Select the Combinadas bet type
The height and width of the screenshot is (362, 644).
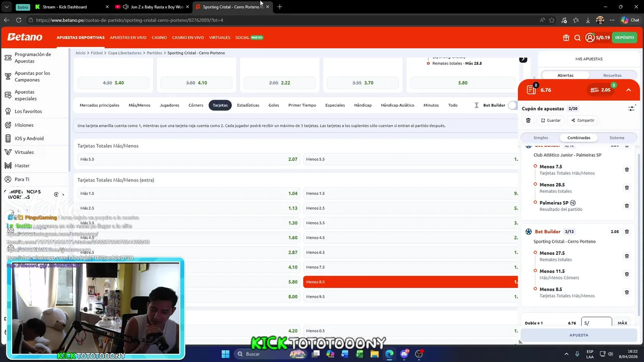pyautogui.click(x=579, y=138)
